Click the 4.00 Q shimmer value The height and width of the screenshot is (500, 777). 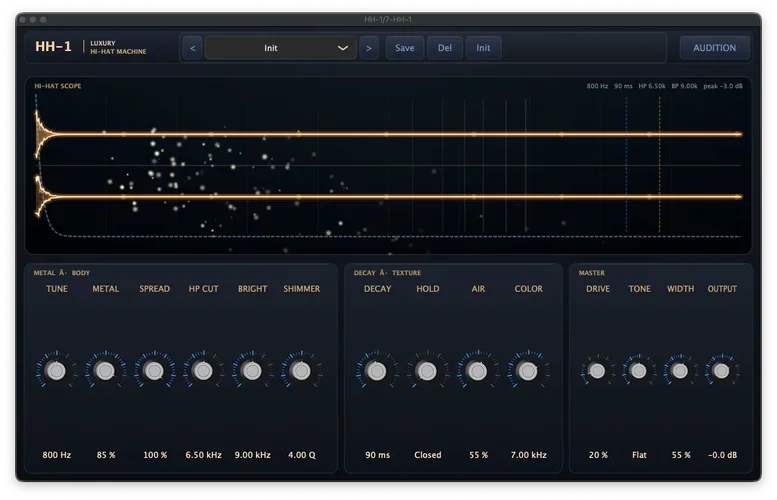(301, 455)
